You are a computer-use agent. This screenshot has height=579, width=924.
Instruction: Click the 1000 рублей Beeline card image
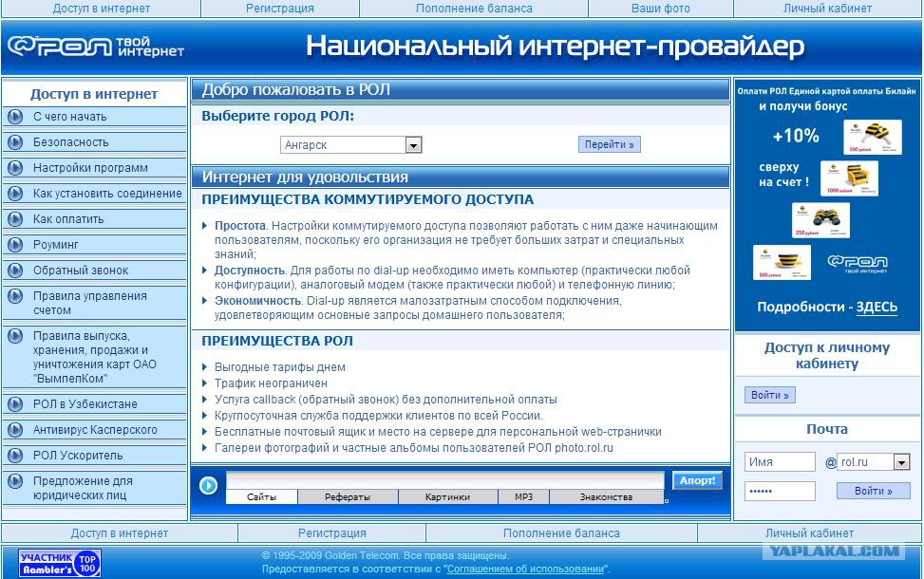pos(849,178)
